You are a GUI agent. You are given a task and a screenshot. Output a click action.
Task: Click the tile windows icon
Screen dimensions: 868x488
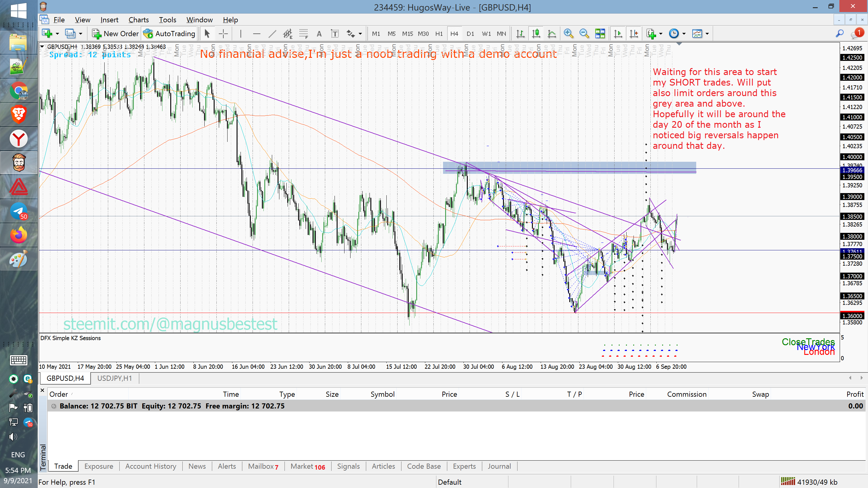(x=600, y=34)
